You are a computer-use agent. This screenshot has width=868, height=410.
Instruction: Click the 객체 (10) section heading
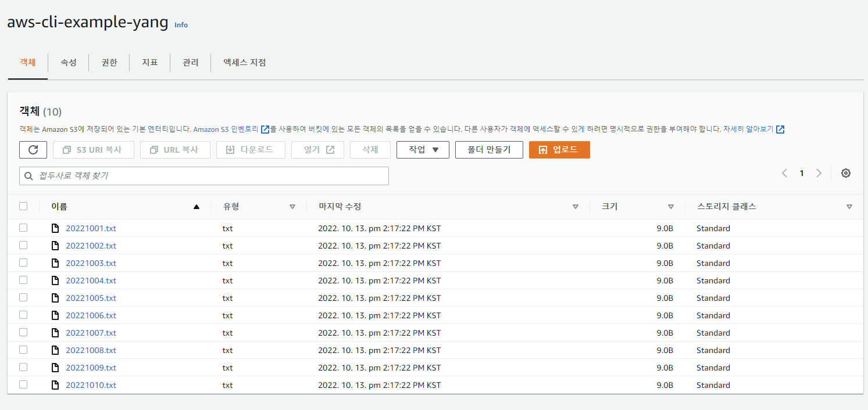click(41, 112)
